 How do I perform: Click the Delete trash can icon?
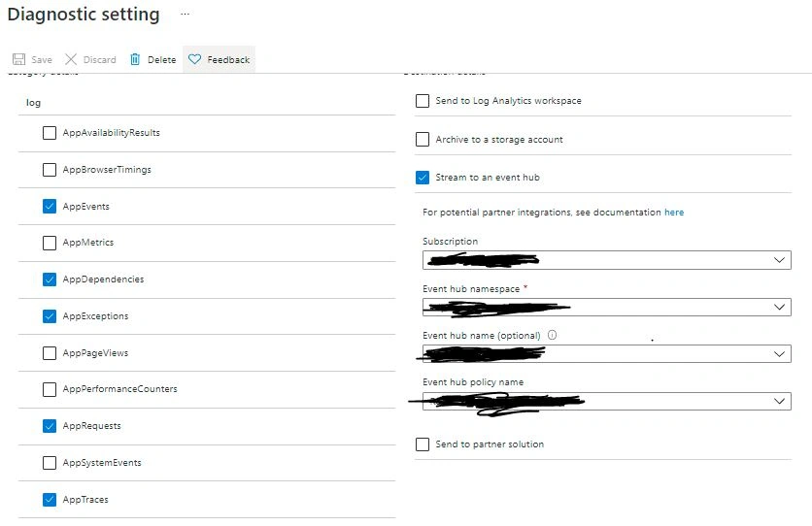coord(135,59)
